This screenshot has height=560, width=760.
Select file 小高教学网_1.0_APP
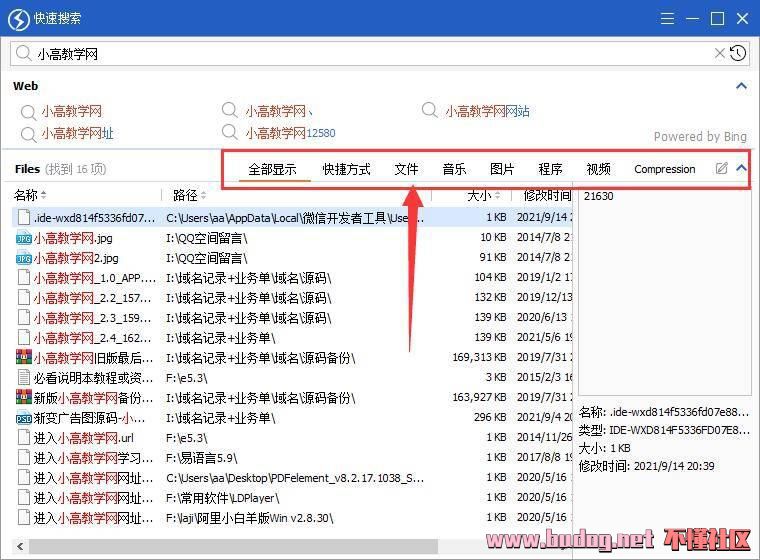pyautogui.click(x=95, y=278)
